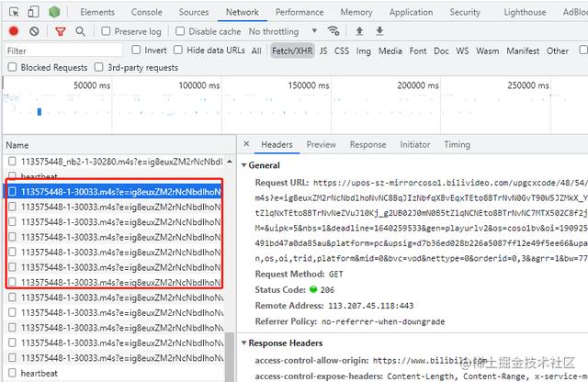This screenshot has width=588, height=382.
Task: Open the Preview tab of request details
Action: [x=321, y=144]
